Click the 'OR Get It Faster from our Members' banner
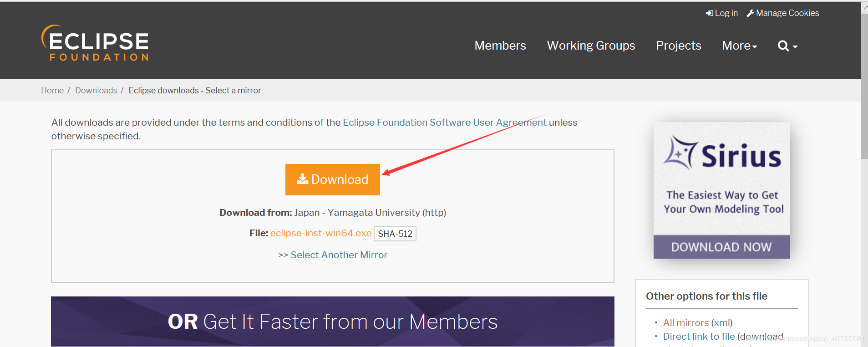868x347 pixels. coord(333,321)
